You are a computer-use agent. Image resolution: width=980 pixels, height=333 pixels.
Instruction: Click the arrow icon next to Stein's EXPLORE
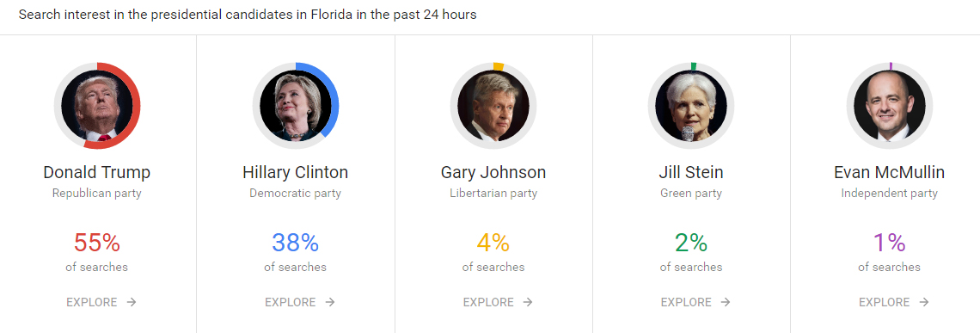tap(726, 302)
